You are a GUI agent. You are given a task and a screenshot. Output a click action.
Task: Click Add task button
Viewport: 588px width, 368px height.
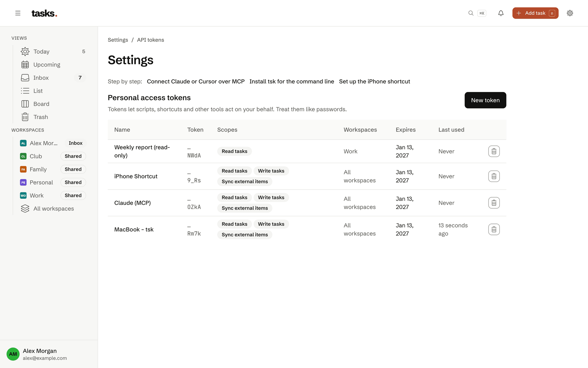535,13
